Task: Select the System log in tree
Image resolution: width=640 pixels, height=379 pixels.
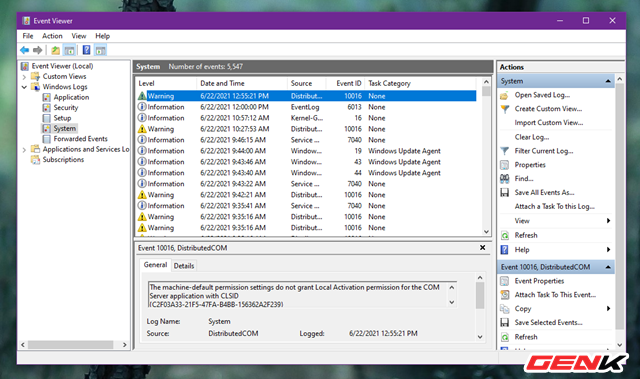Action: [x=64, y=129]
